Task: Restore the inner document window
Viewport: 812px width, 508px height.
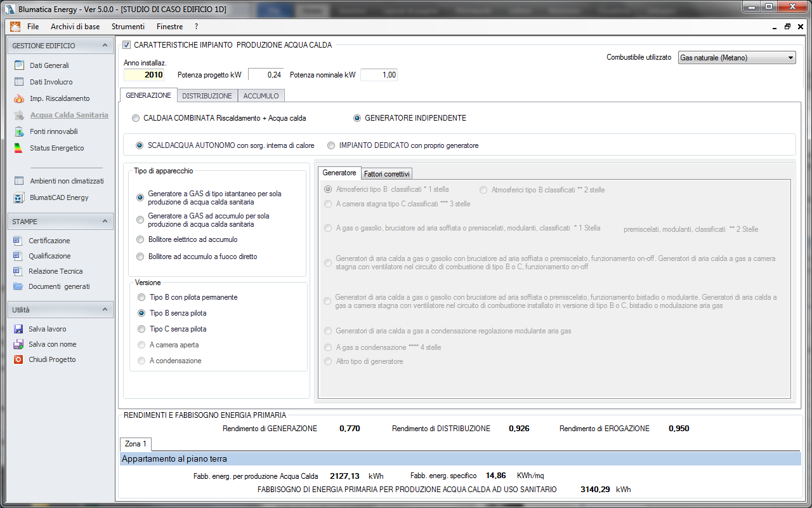Action: pyautogui.click(x=787, y=27)
